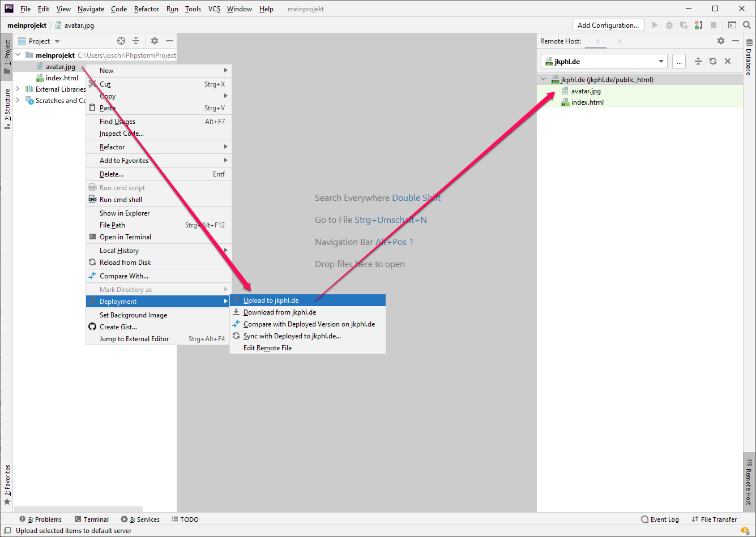Collapse all in Remote Host panel
The height and width of the screenshot is (537, 756).
pos(698,61)
